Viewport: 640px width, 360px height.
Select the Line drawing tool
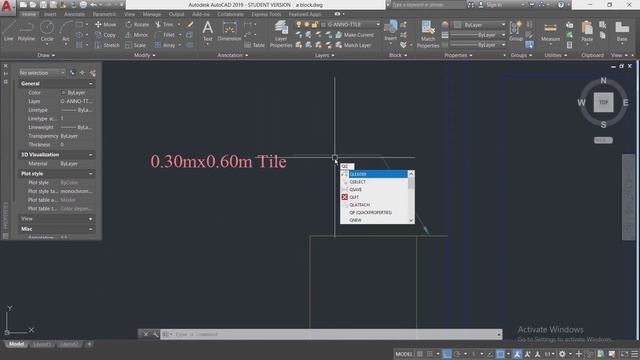pos(9,31)
